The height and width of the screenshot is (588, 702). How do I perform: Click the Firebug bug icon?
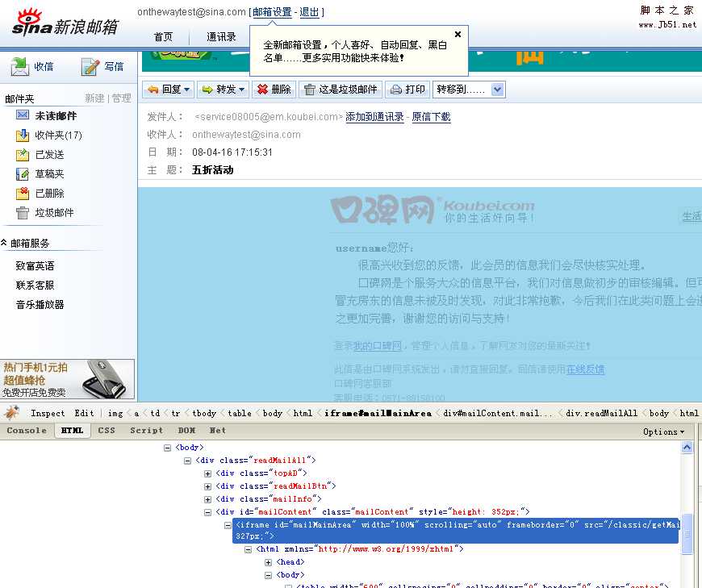point(11,413)
